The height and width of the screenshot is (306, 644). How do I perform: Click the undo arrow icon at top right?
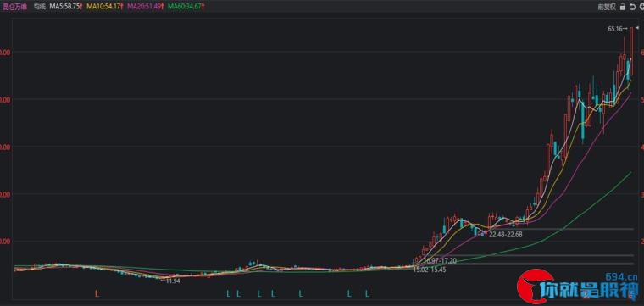(x=632, y=7)
